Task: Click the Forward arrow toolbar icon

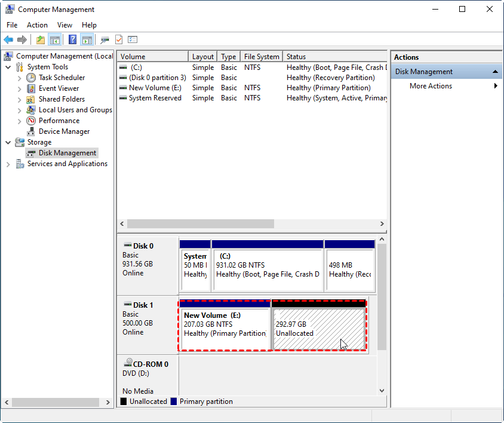Action: [x=22, y=40]
